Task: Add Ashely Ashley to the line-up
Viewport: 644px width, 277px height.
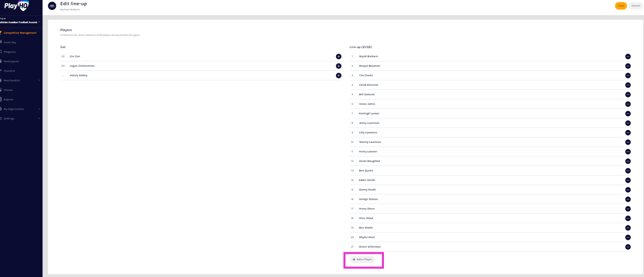Action: click(338, 75)
